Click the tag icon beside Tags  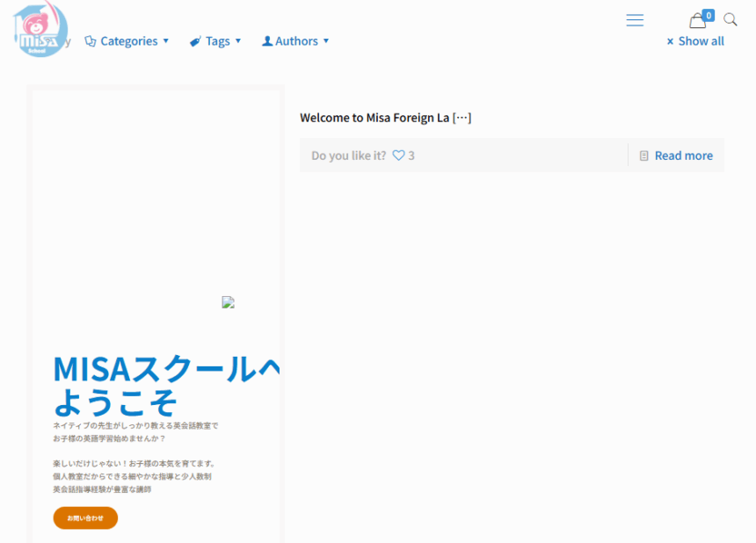coord(195,41)
